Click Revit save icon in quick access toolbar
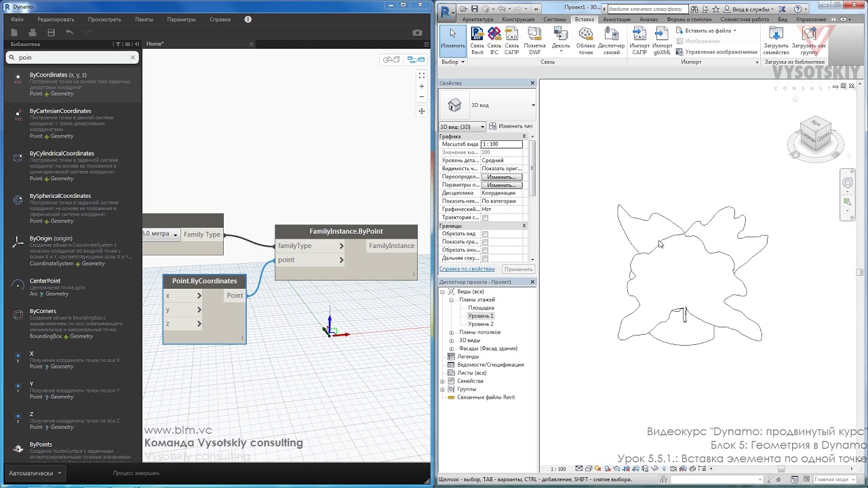This screenshot has height=488, width=868. [x=475, y=9]
